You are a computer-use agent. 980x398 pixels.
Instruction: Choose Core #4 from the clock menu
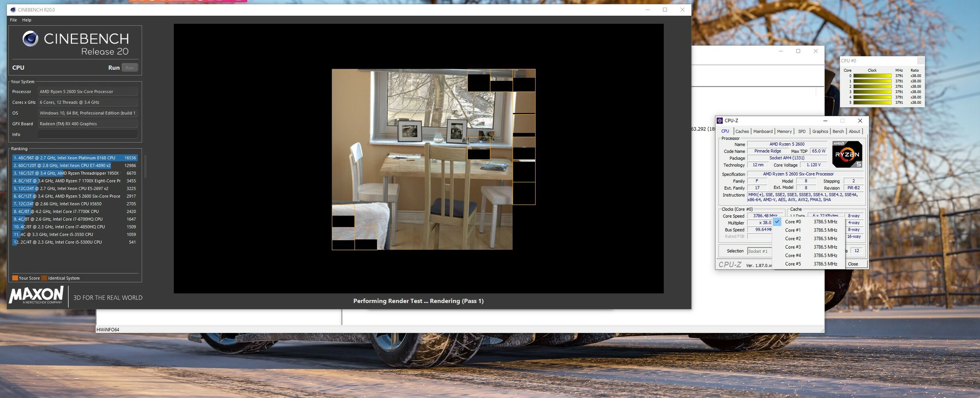point(808,256)
